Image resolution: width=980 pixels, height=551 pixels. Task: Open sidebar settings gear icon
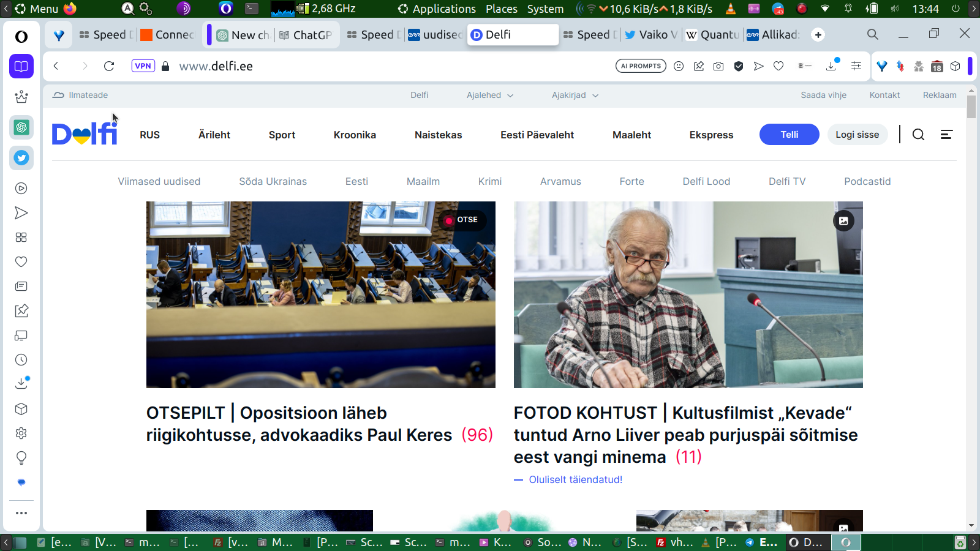[x=21, y=433]
